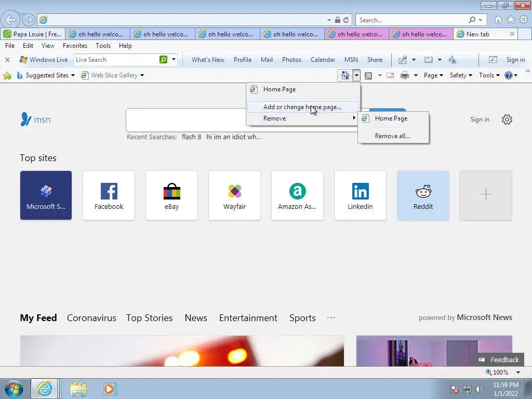Click 'Remove all...' in the submenu
532x399 pixels.
[393, 136]
